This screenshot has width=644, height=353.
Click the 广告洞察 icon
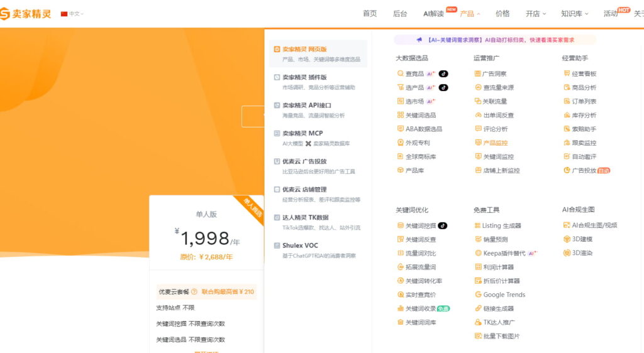478,73
